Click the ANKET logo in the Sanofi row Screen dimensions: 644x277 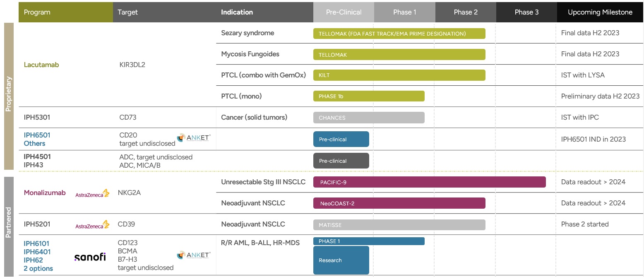[193, 255]
